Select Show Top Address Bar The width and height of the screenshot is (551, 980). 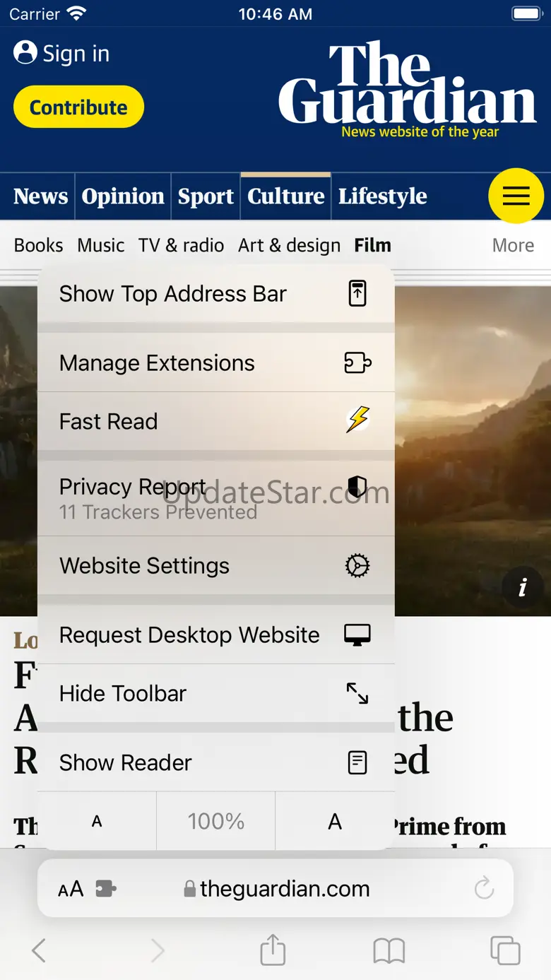(216, 293)
